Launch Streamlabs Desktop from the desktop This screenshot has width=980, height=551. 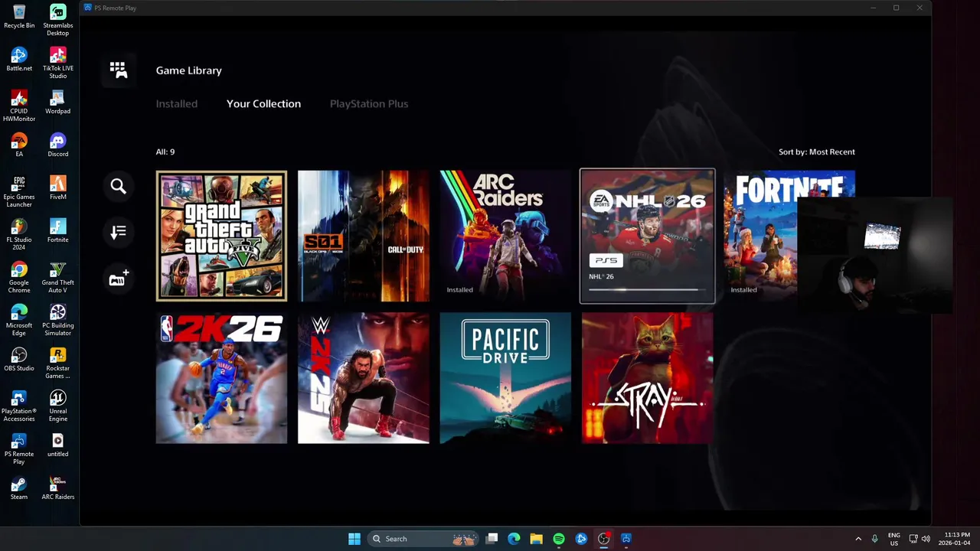click(57, 21)
